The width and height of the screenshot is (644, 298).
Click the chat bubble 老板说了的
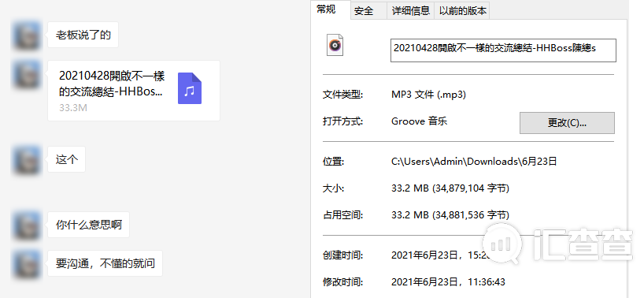[83, 35]
